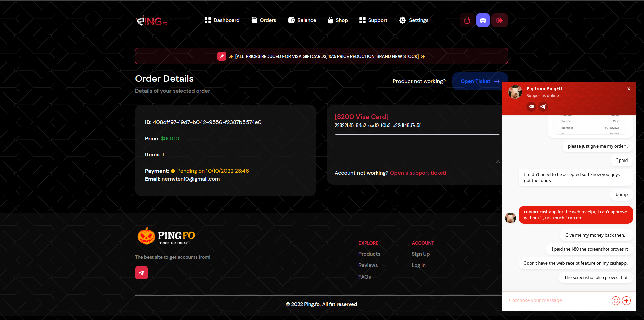Screen dimensions: 644x320
Task: Click the product key 22822bf5 text
Action: pyautogui.click(x=377, y=125)
